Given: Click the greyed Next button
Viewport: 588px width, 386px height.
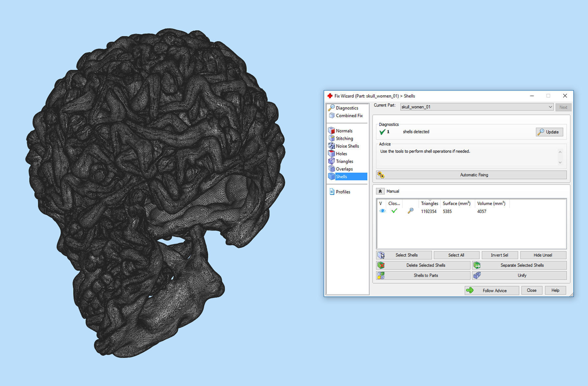Looking at the screenshot, I should (x=563, y=107).
